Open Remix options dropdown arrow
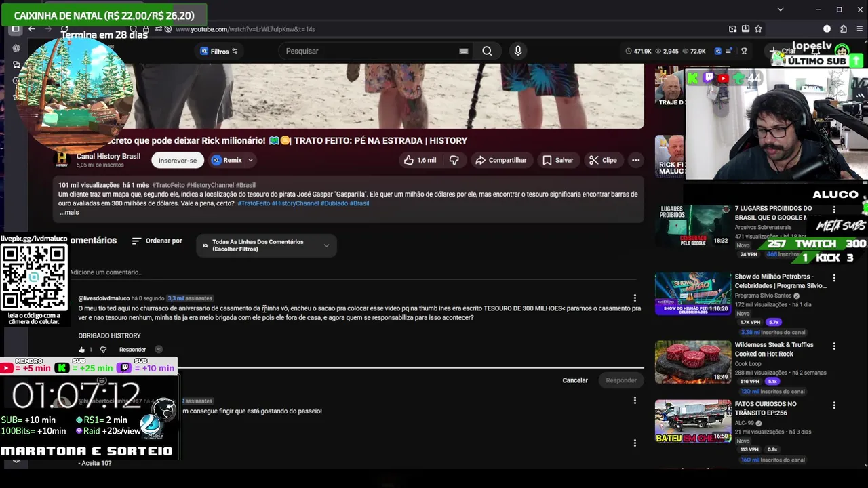Image resolution: width=868 pixels, height=488 pixels. [250, 160]
